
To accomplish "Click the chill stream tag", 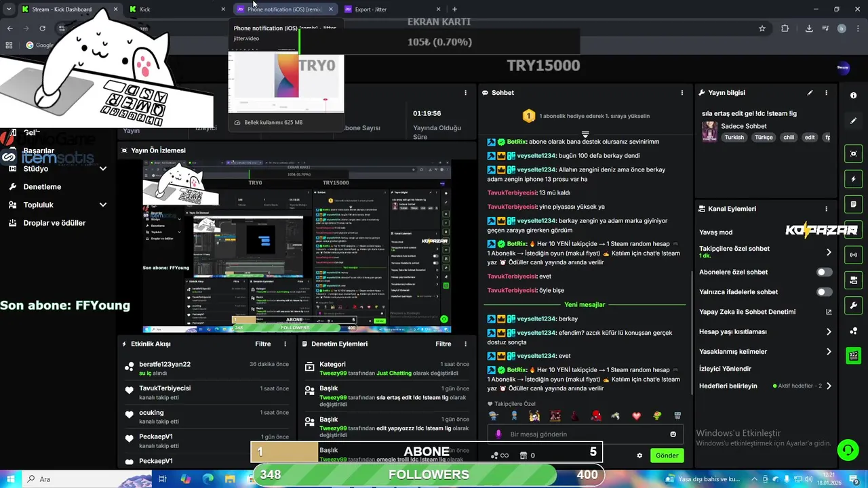I will point(789,138).
